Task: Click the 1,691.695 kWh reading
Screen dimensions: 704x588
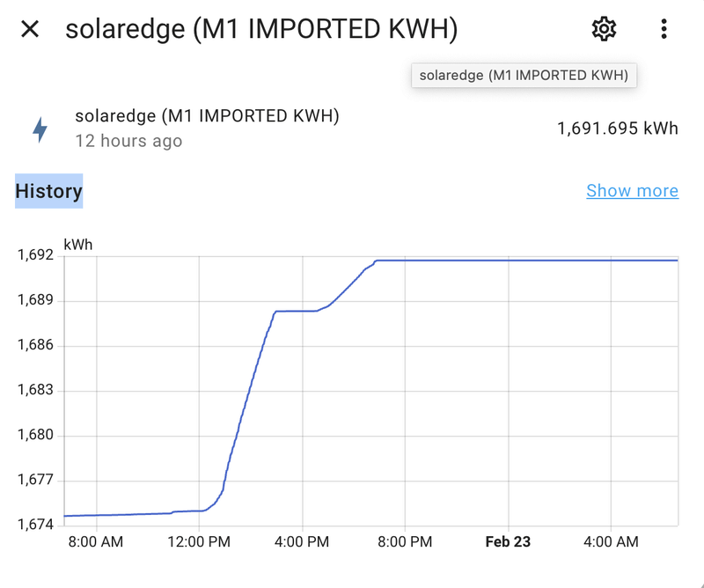Action: click(617, 129)
